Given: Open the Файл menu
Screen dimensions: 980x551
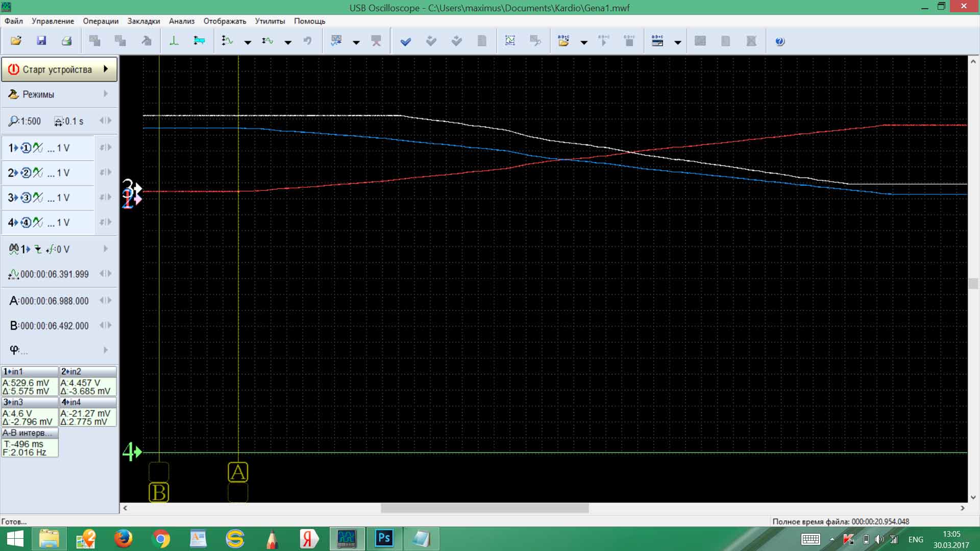Looking at the screenshot, I should [14, 21].
